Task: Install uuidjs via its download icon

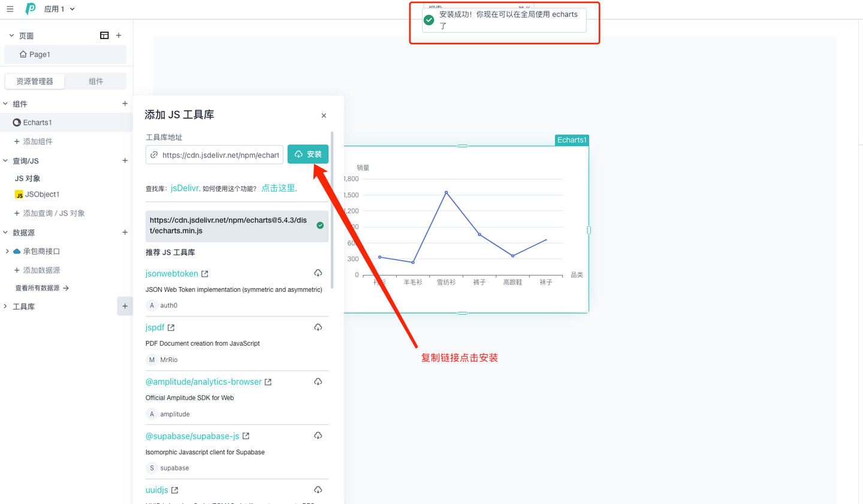Action: coord(318,490)
